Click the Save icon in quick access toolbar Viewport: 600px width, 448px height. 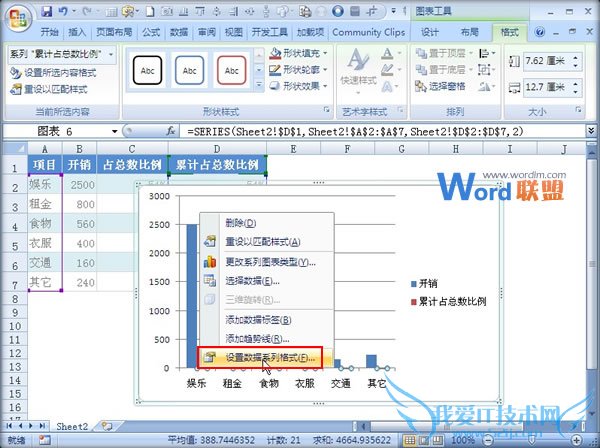[x=48, y=11]
